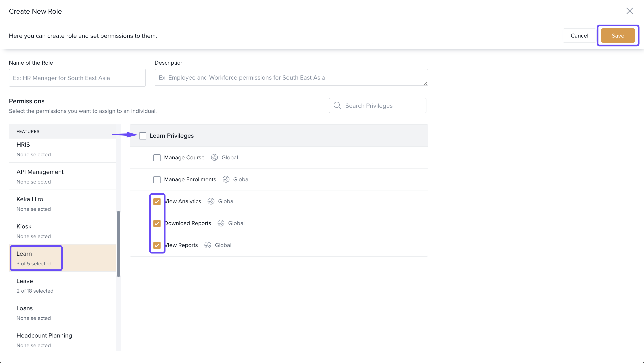Screen dimensions: 644x363
Task: Click the globe icon beside View Analytics
Action: click(211, 201)
